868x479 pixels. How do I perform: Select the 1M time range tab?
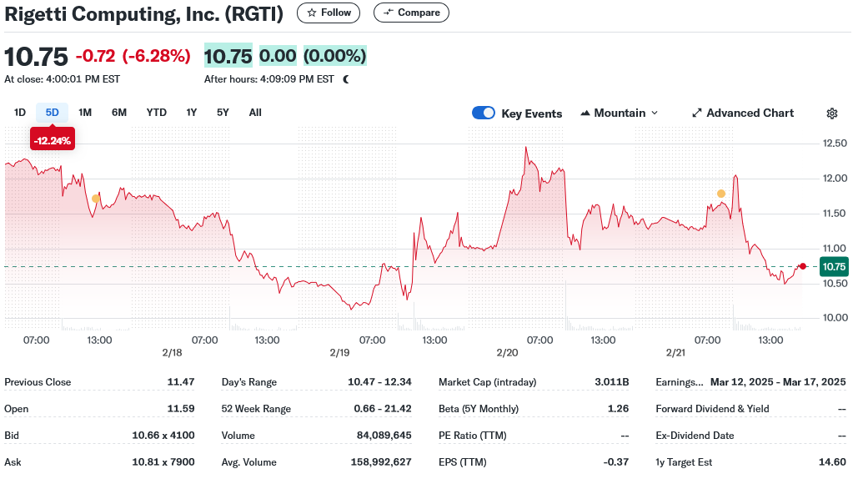(x=85, y=113)
